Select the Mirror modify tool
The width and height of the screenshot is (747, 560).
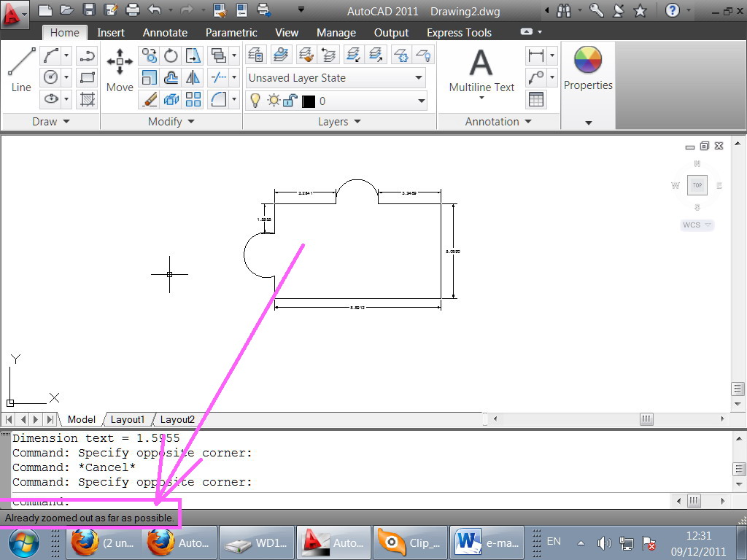point(192,78)
